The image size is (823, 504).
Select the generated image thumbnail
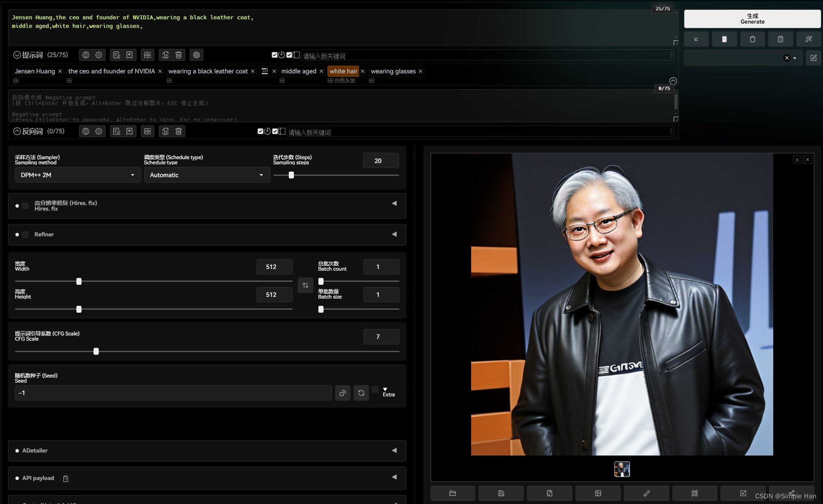pyautogui.click(x=622, y=469)
